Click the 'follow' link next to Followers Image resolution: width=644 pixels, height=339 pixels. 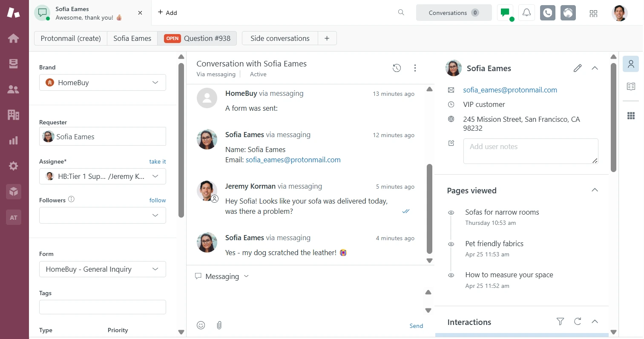pyautogui.click(x=157, y=200)
